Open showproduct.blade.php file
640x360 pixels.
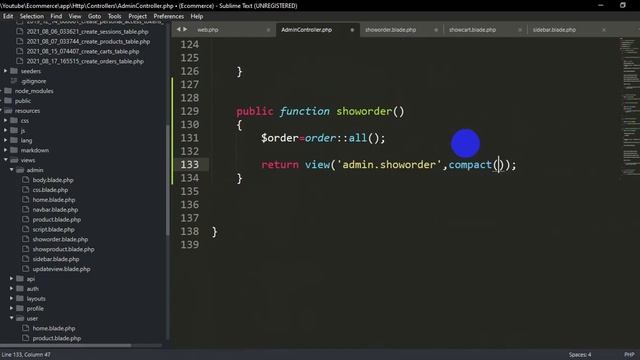[x=63, y=249]
